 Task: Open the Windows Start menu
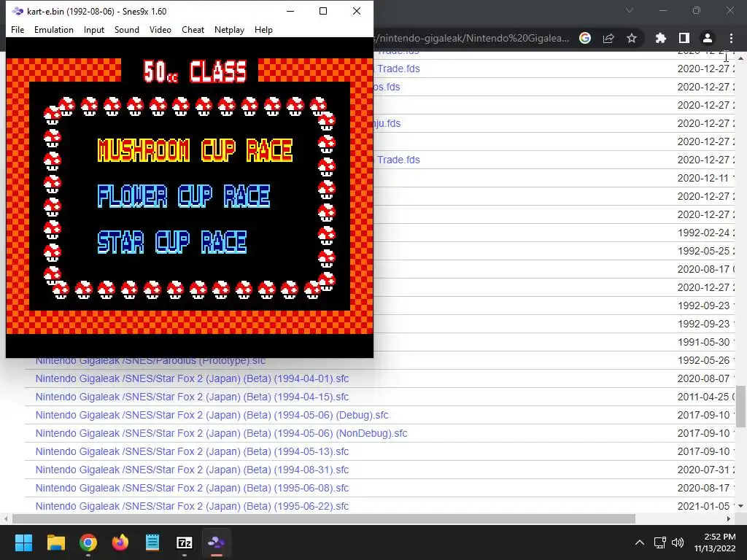24,542
